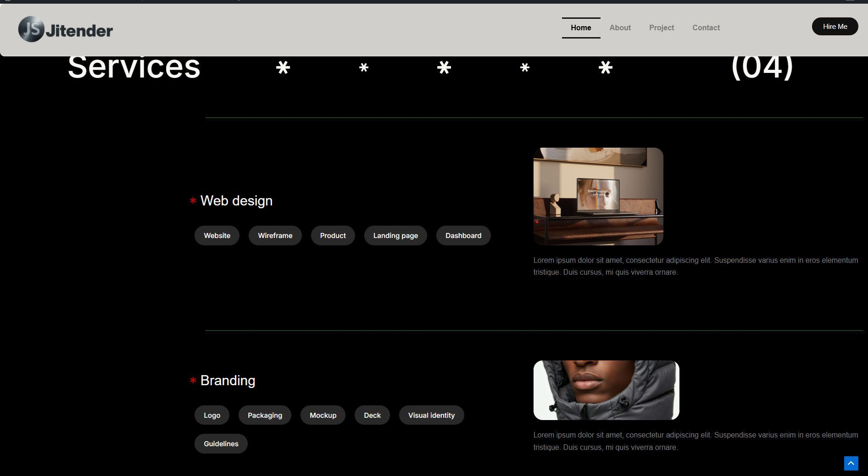Open the Project menu item
The width and height of the screenshot is (868, 476).
click(661, 28)
